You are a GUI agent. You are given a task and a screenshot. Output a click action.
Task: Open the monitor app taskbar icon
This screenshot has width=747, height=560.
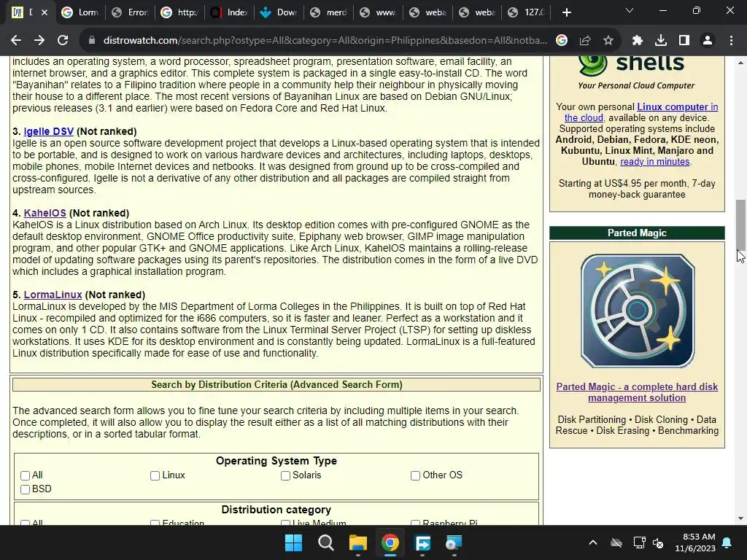click(454, 542)
